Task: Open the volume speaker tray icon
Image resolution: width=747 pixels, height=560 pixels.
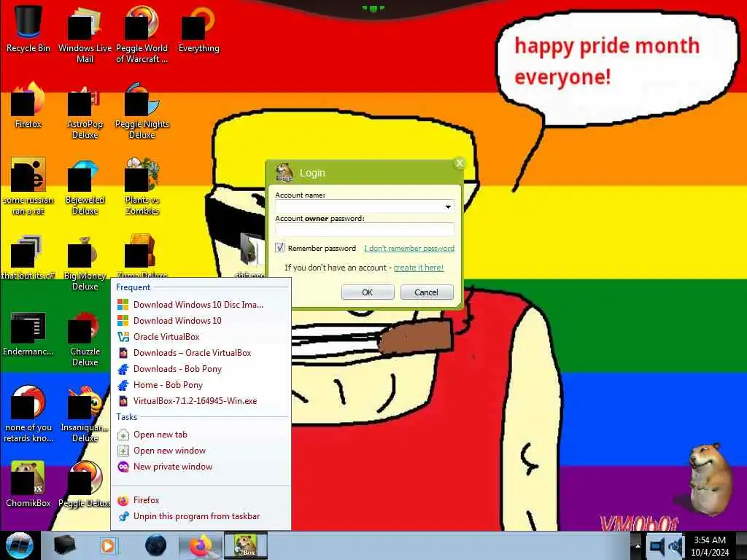Action: pyautogui.click(x=676, y=546)
